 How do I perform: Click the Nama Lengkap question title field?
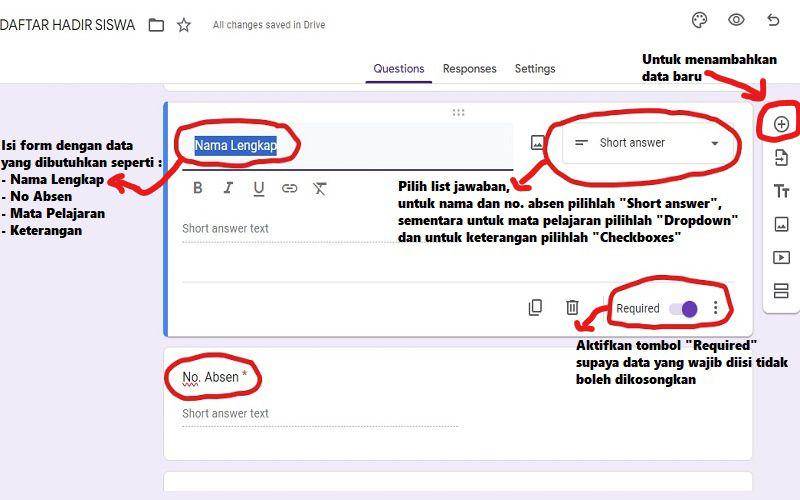point(347,146)
